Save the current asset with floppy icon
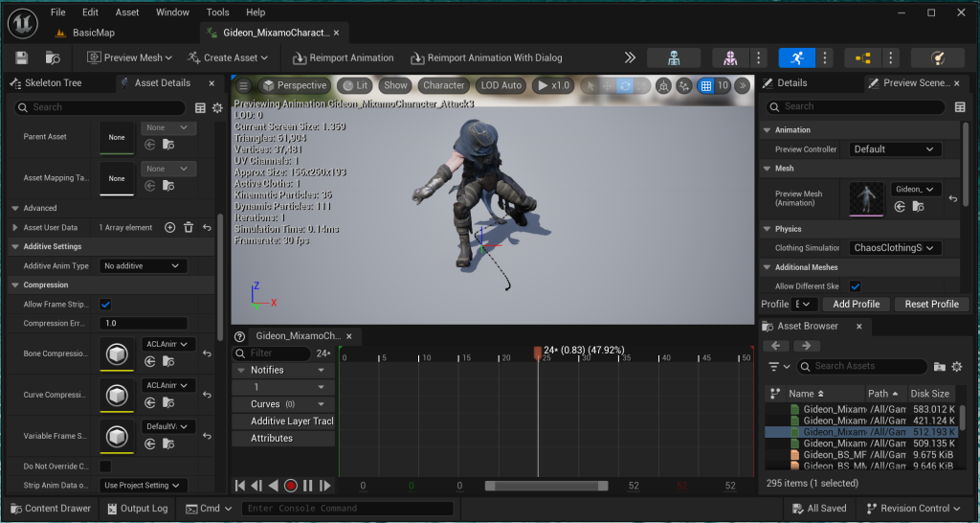The image size is (980, 523). (22, 57)
